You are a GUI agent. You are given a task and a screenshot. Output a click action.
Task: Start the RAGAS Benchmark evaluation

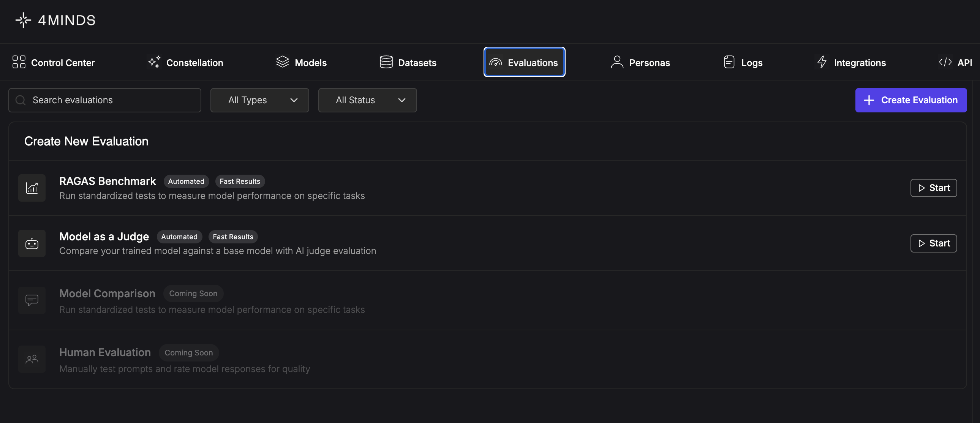(x=934, y=188)
